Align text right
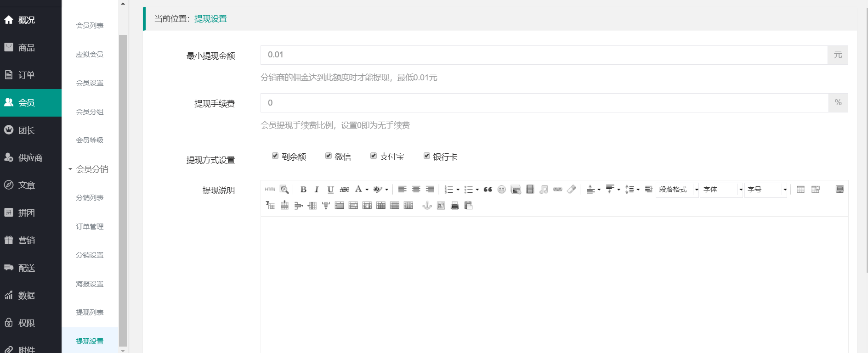 430,189
